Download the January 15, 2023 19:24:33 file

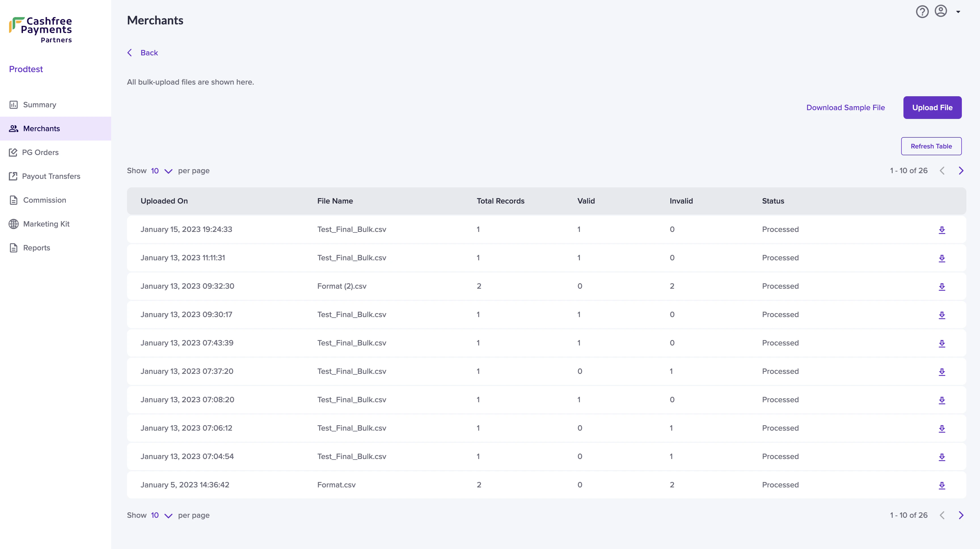click(x=941, y=230)
